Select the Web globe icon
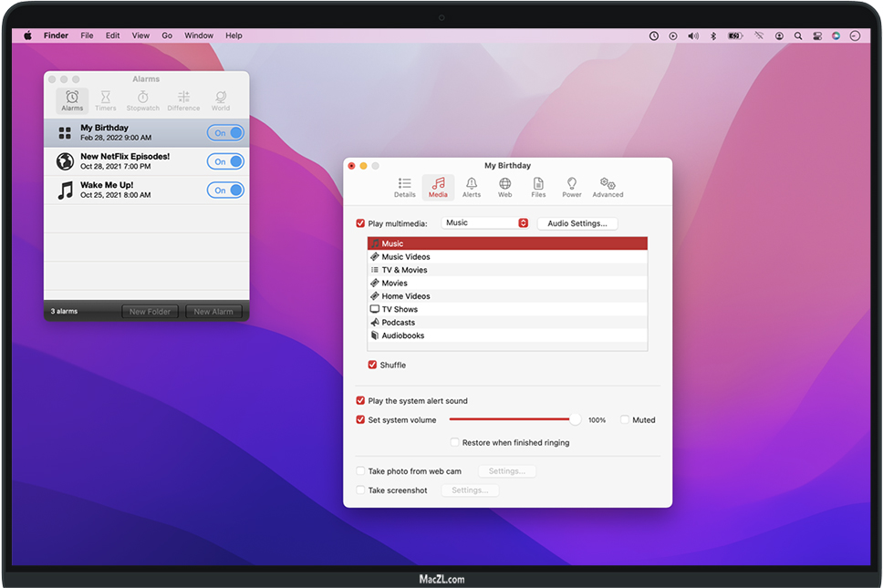 (504, 184)
